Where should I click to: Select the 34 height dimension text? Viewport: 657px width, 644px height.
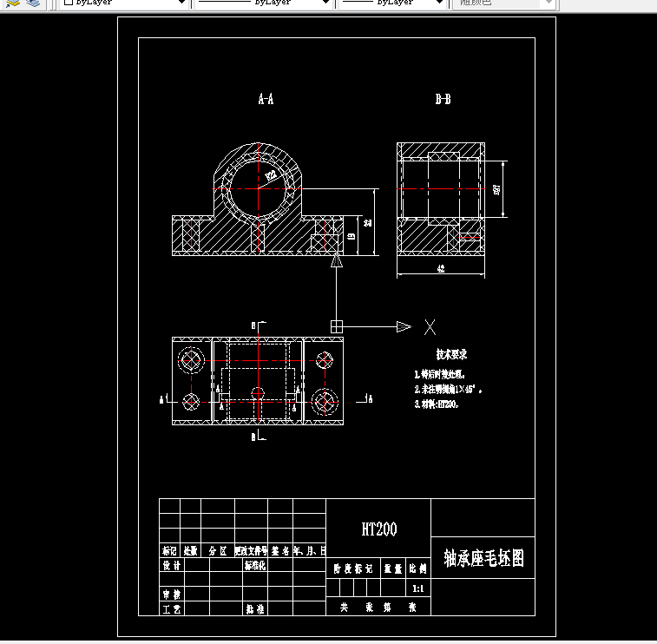point(367,222)
